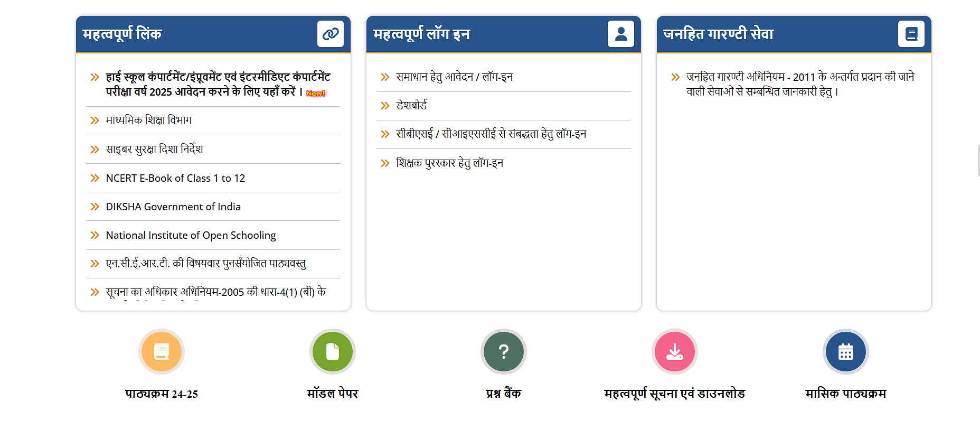Viewport: 980px width, 429px height.
Task: Open हाई स्कूल कंपार्टमेंट/इंप्रूवमेंट 2025 application link
Action: (218, 85)
